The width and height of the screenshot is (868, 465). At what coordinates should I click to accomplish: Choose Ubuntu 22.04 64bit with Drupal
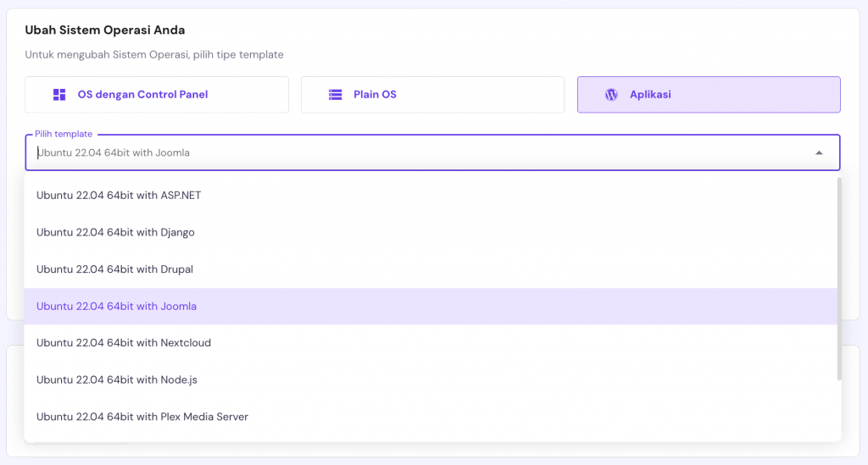(114, 269)
